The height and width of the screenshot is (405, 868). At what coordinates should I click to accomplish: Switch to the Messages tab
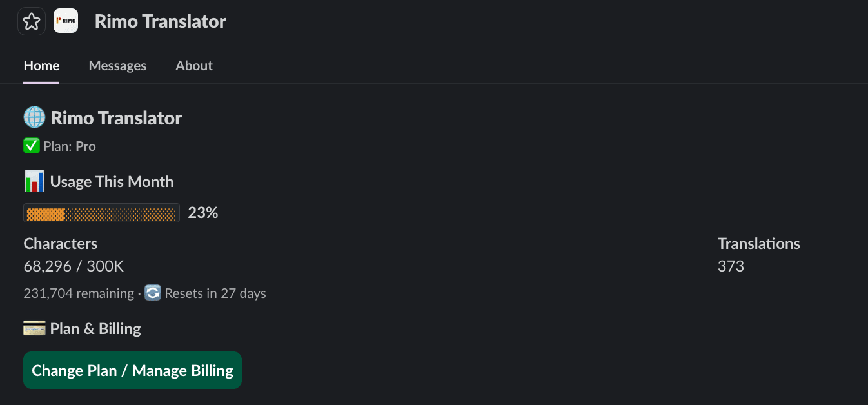point(117,65)
